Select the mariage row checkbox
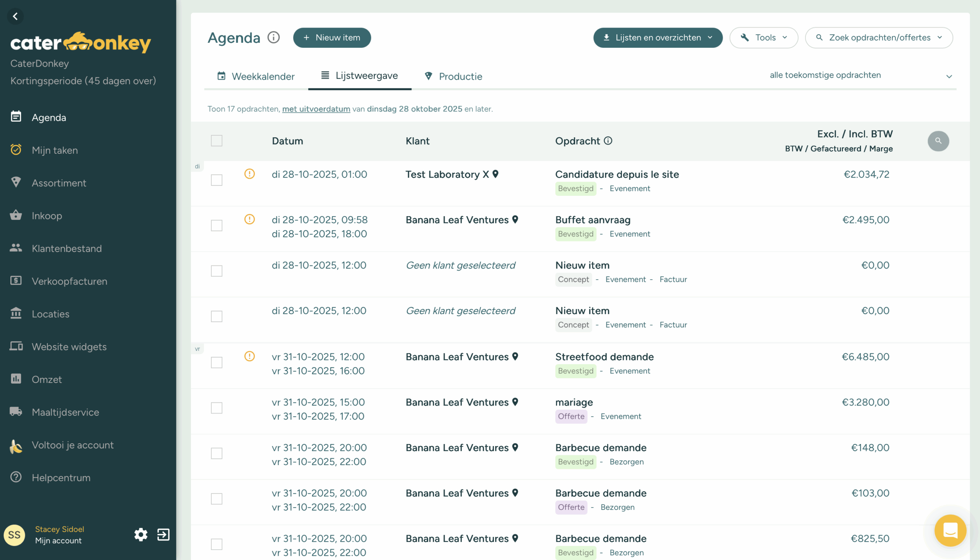980x560 pixels. click(x=216, y=408)
